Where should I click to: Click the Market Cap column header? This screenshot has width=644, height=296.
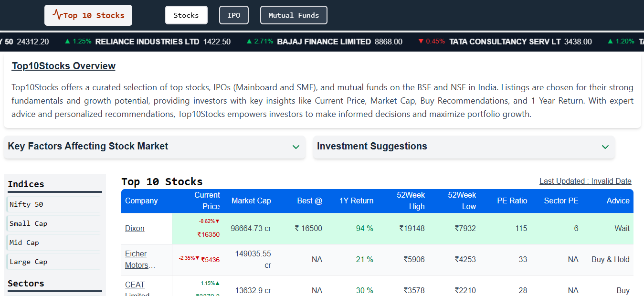pos(251,201)
